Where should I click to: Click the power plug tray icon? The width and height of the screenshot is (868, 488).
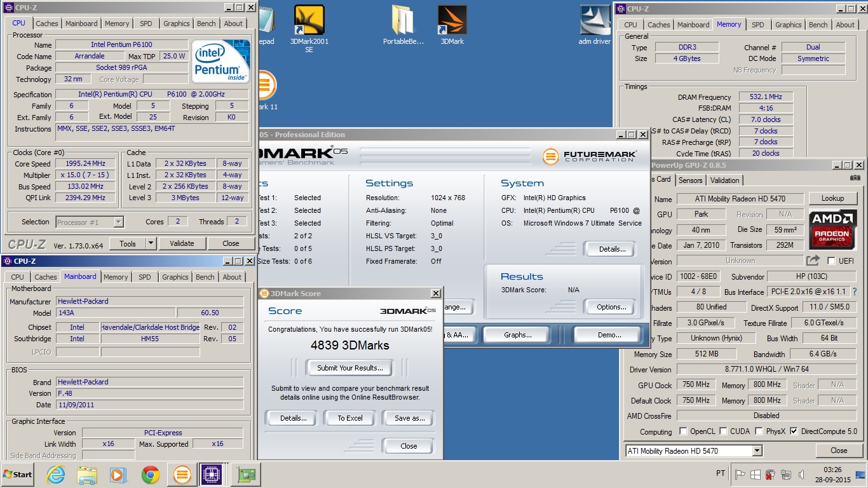[770, 475]
